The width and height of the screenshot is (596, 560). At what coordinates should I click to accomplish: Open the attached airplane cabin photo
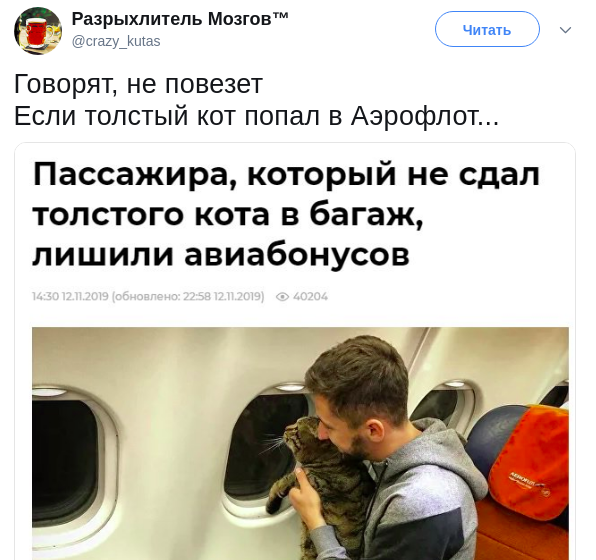click(300, 443)
